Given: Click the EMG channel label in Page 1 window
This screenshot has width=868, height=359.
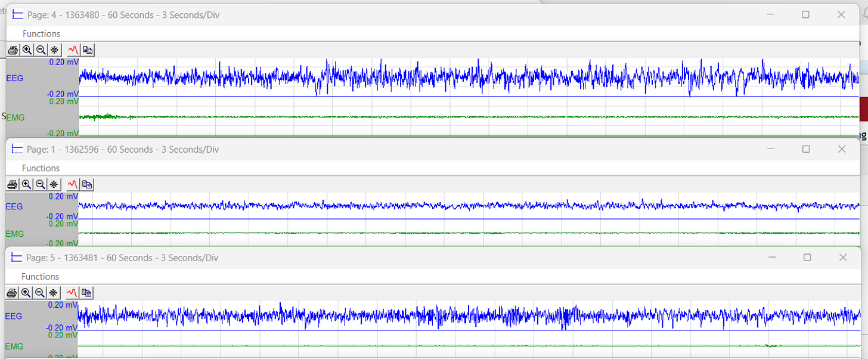Looking at the screenshot, I should [x=15, y=234].
